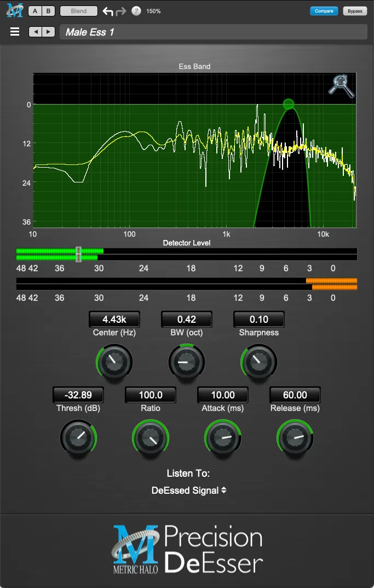374x588 pixels.
Task: Click the undo arrow icon
Action: point(108,11)
